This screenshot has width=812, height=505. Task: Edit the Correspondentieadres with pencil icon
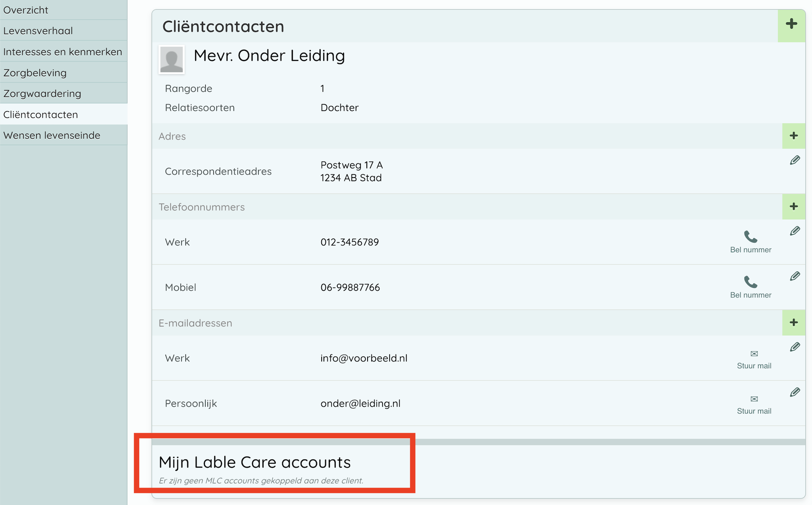[795, 160]
